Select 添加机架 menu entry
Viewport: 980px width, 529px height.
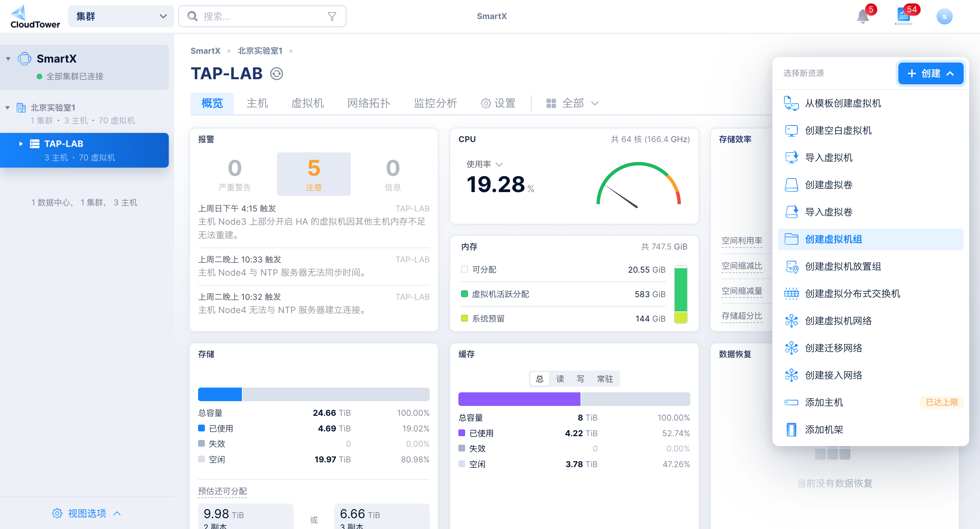click(x=870, y=429)
